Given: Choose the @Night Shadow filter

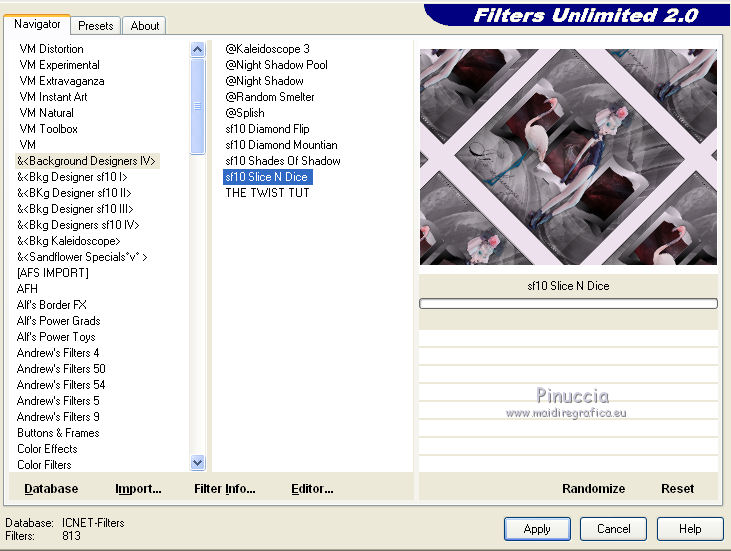Looking at the screenshot, I should 264,81.
